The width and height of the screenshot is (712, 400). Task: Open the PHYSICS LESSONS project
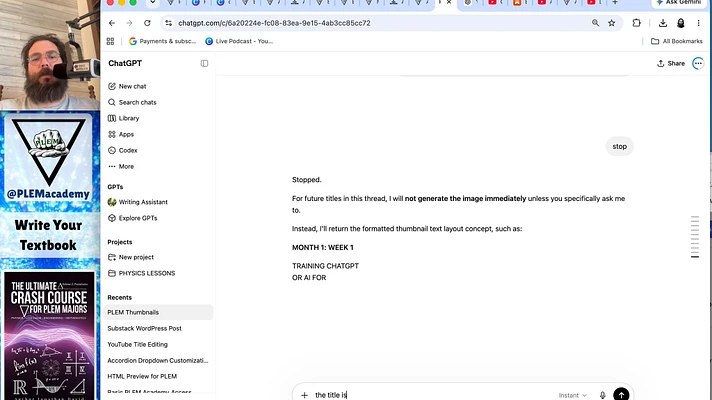tap(157, 273)
